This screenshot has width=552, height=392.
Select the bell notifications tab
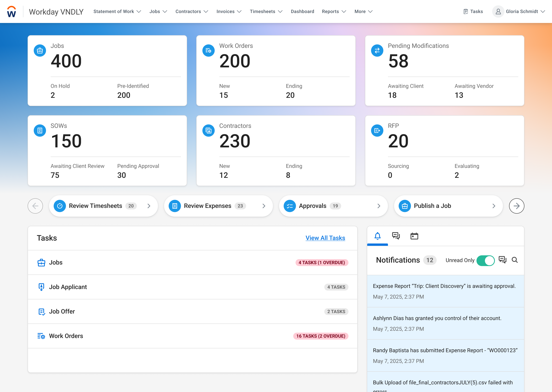378,236
